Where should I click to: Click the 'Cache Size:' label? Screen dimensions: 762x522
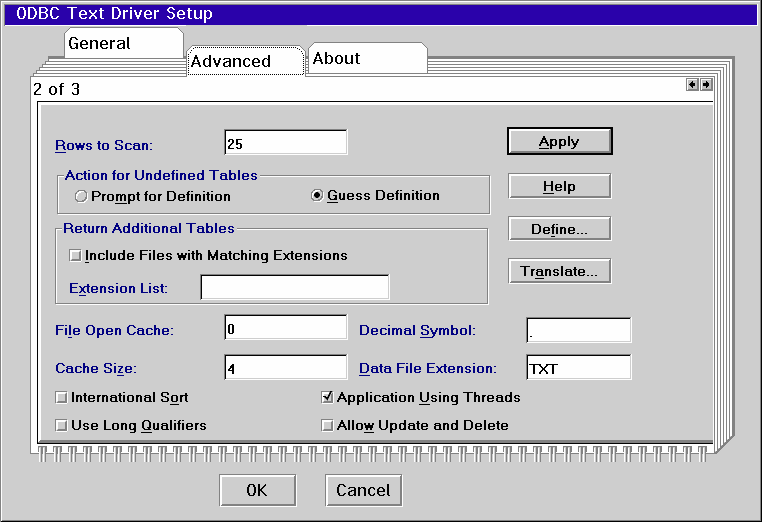pos(96,368)
